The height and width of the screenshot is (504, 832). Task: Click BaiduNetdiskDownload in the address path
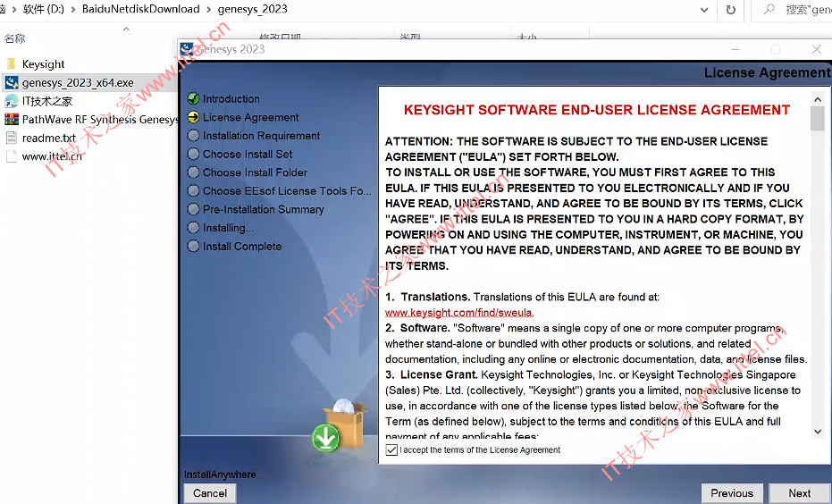(x=140, y=9)
